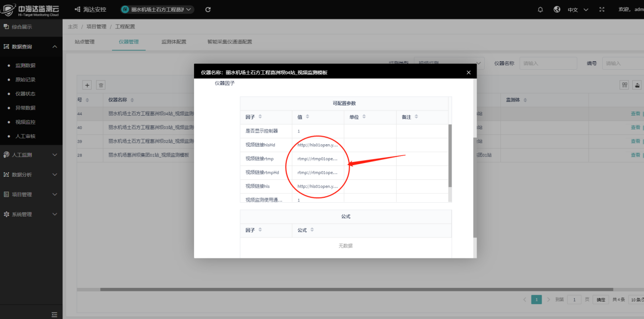Open 视频监控 in the sidebar
Viewport: 644px width, 319px height.
[x=25, y=122]
